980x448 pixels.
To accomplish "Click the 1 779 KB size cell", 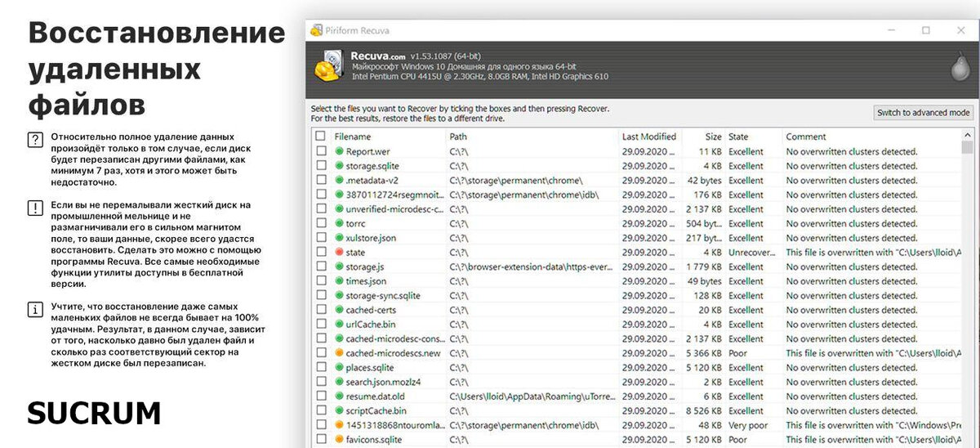I will (703, 267).
